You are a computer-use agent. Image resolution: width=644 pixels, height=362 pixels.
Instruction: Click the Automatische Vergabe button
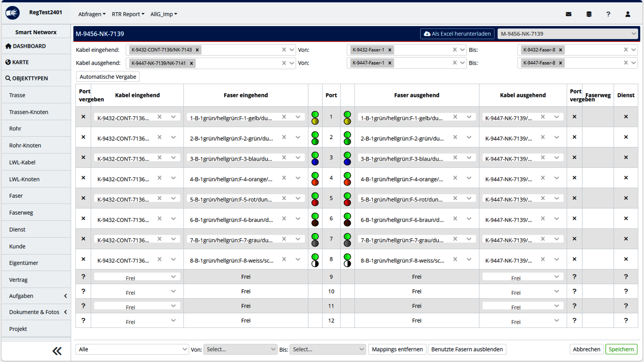pos(108,77)
